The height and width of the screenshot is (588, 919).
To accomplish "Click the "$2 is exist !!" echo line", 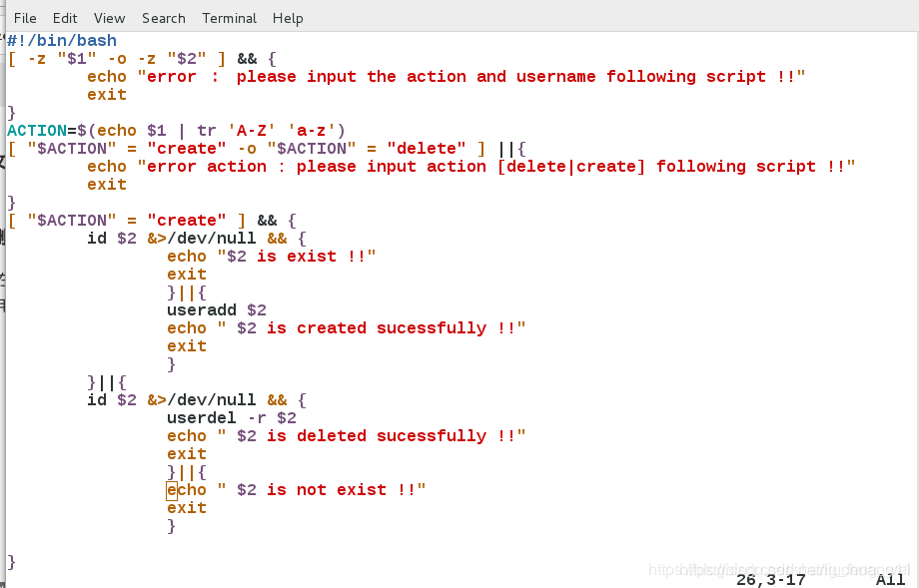I will [x=272, y=257].
